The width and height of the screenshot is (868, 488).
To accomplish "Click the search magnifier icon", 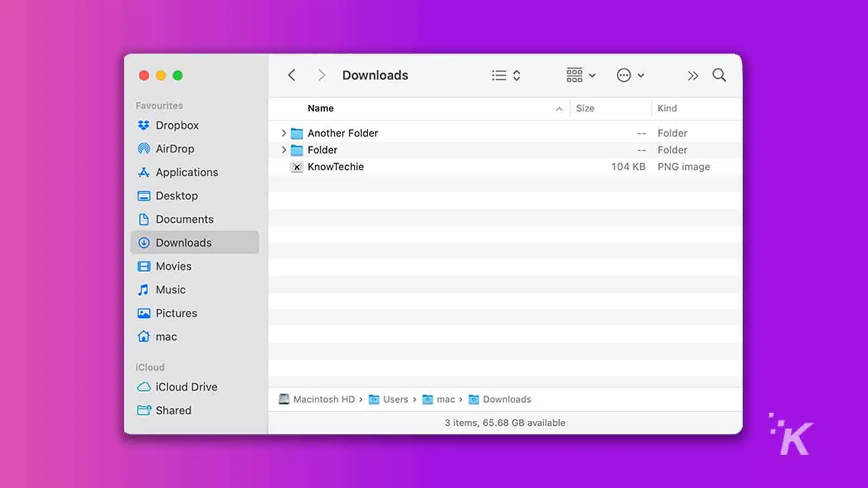I will click(719, 75).
